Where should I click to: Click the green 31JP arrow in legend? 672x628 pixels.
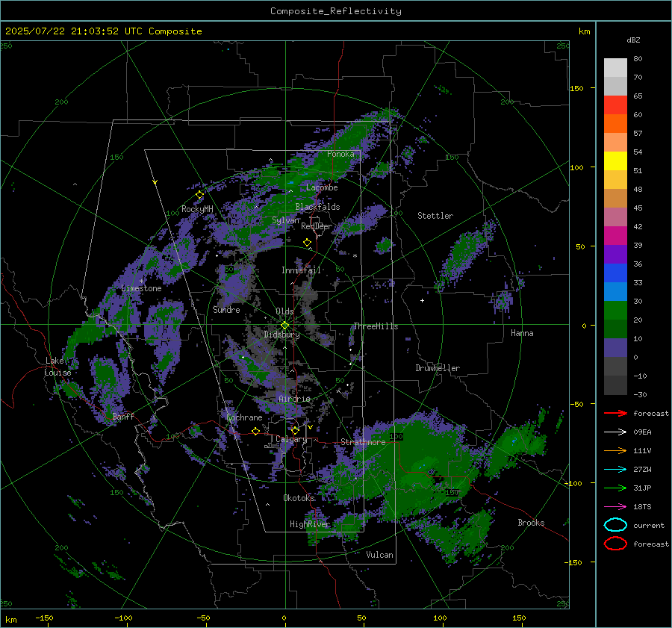615,488
